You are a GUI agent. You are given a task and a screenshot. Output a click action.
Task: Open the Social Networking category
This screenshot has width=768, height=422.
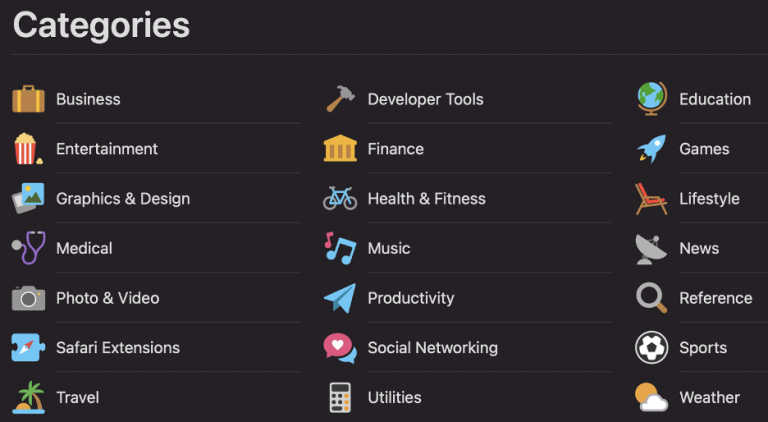point(432,348)
